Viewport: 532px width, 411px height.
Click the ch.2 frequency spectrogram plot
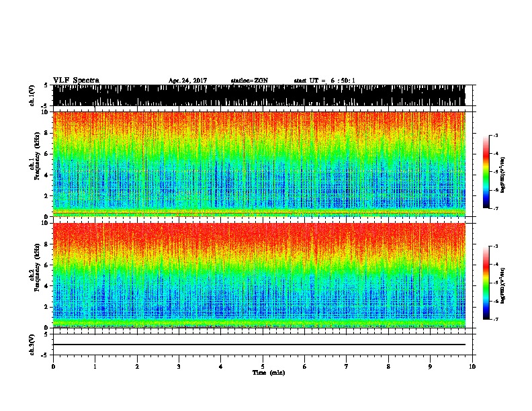259,275
